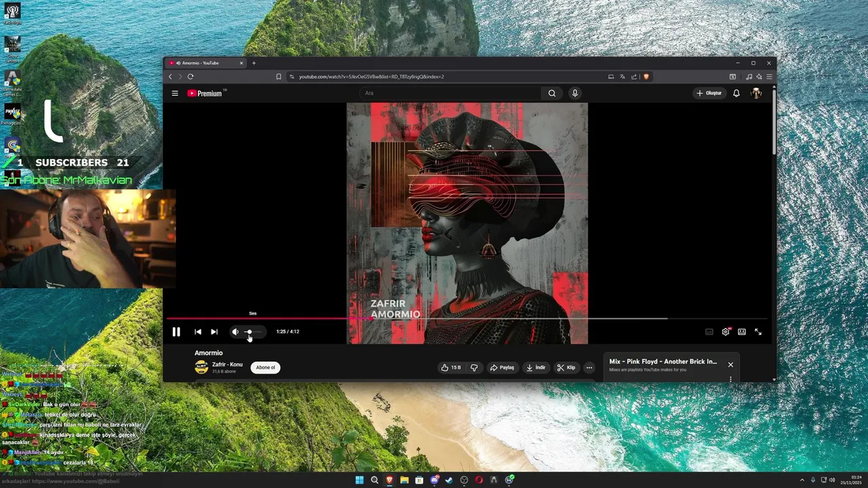The width and height of the screenshot is (868, 488).
Task: Open the Windows Start menu
Action: pyautogui.click(x=359, y=480)
